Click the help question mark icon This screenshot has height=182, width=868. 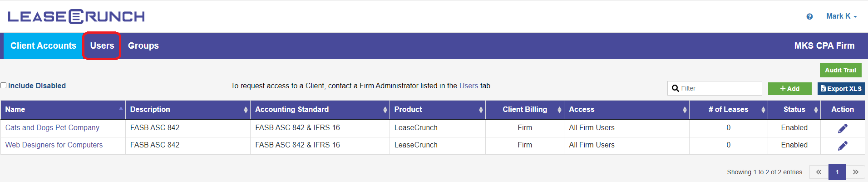point(809,16)
